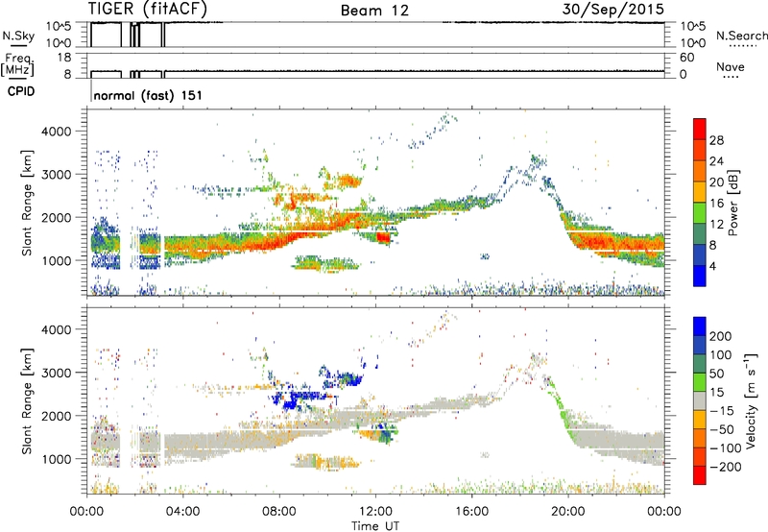Click the '4000' tick on the power plot
Viewport: 768px width, 532px height.
click(57, 132)
